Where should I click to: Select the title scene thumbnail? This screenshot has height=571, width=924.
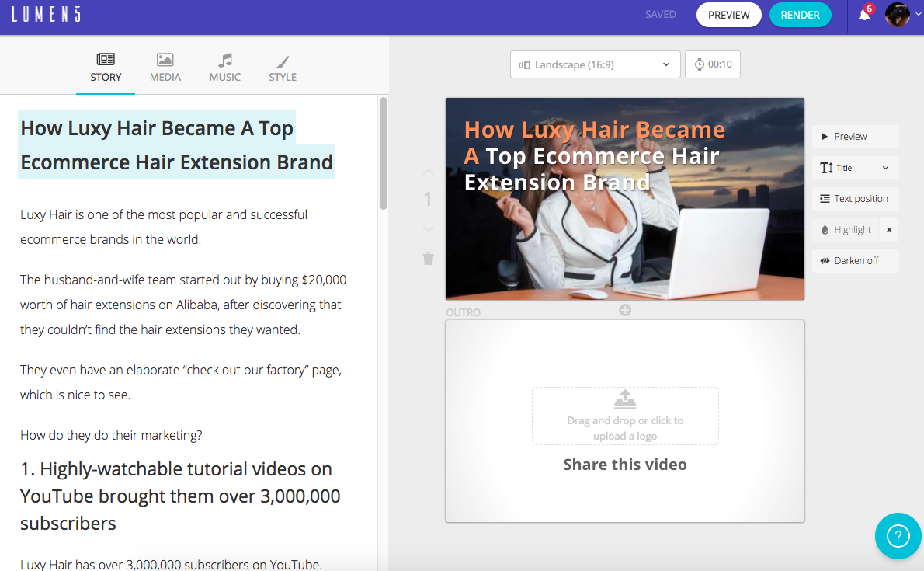(x=624, y=199)
